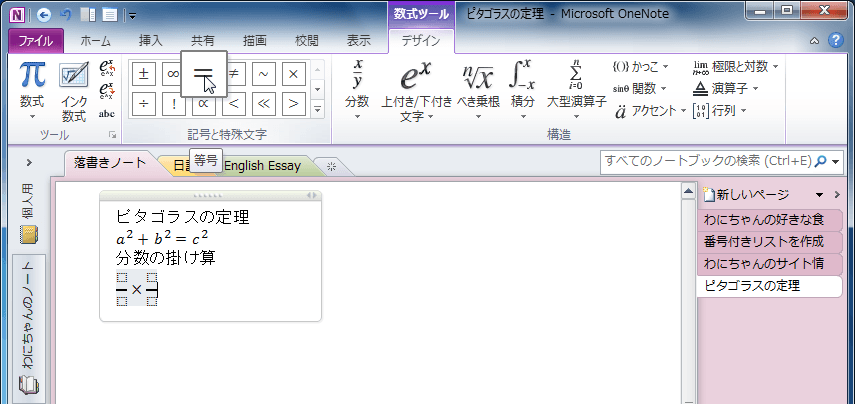Expand the full symbol gallery
The height and width of the screenshot is (404, 855).
pos(318,108)
